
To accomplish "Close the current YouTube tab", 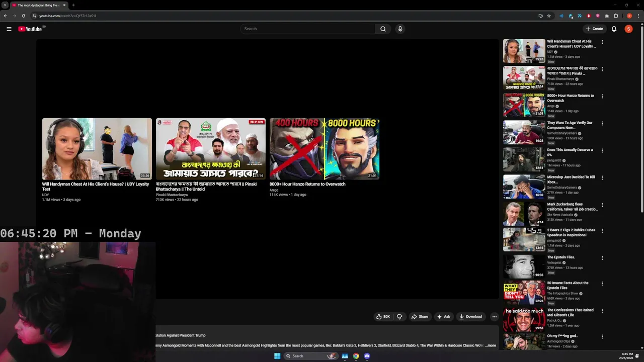I will click(64, 5).
